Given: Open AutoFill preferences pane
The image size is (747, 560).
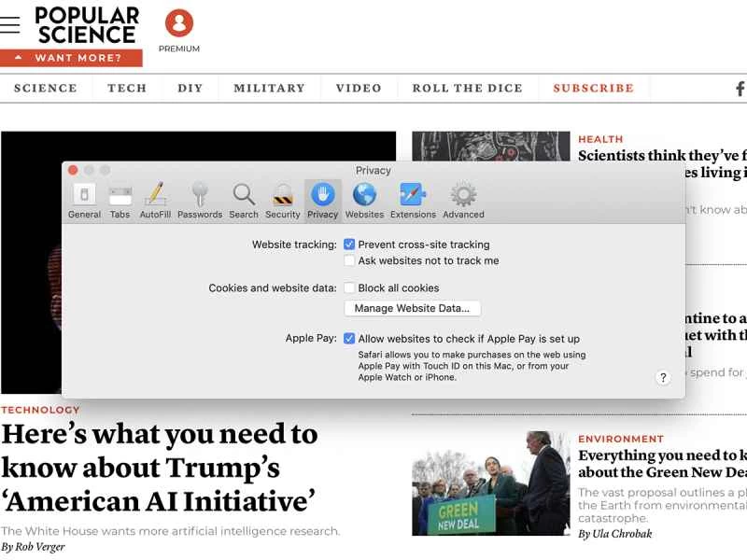Looking at the screenshot, I should (155, 200).
